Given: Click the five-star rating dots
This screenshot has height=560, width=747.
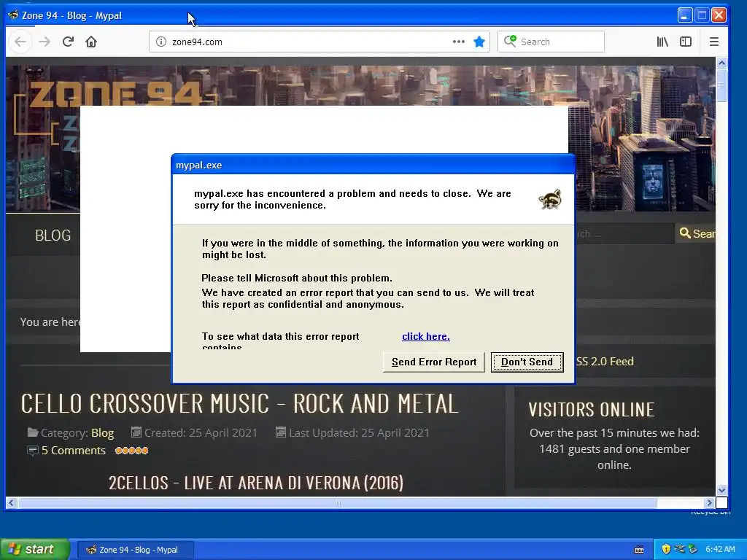Looking at the screenshot, I should tap(132, 451).
